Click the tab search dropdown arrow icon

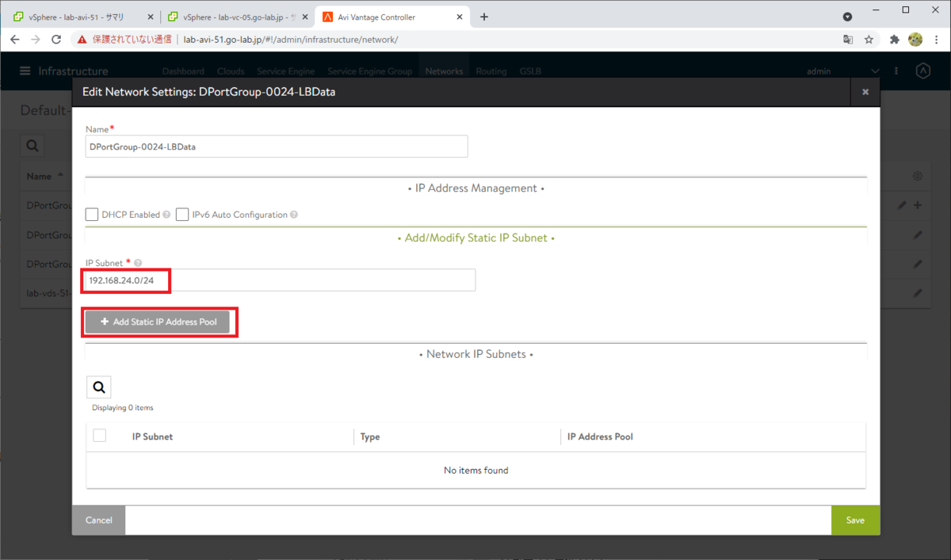tap(847, 17)
